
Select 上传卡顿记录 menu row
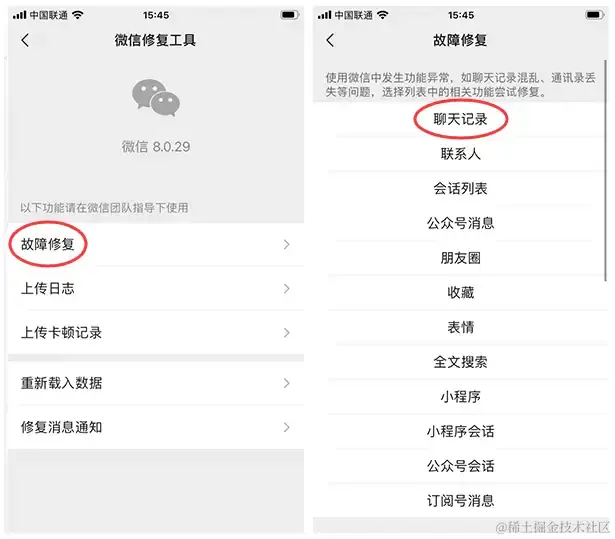coord(156,333)
